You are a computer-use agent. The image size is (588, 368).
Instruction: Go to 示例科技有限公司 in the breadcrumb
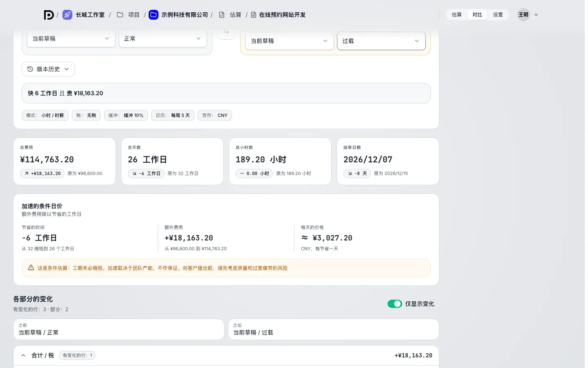[185, 15]
